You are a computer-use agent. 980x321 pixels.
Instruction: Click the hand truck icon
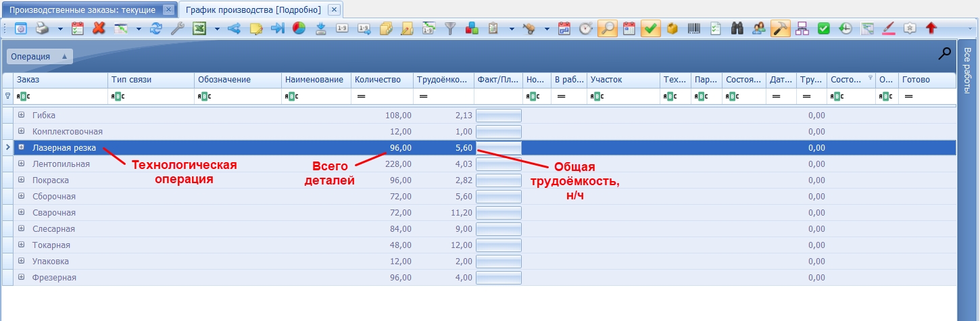coord(529,28)
